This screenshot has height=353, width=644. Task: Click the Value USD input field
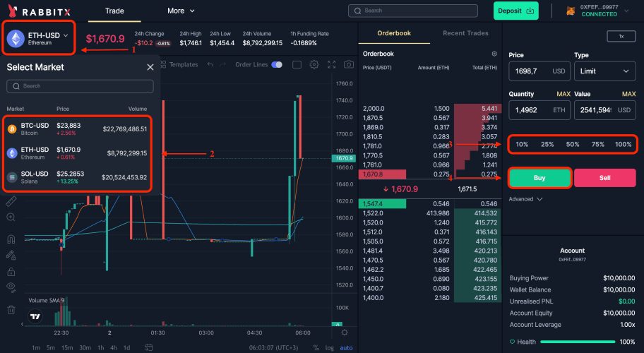pyautogui.click(x=604, y=110)
